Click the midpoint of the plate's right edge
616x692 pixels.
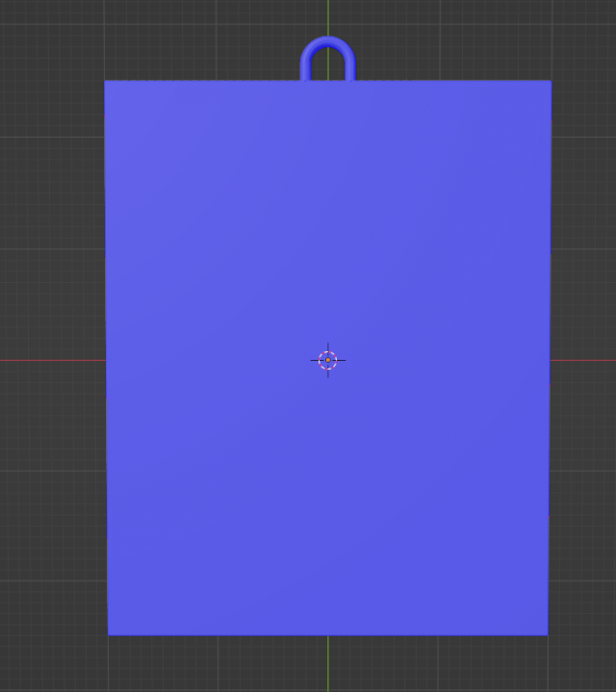click(549, 358)
